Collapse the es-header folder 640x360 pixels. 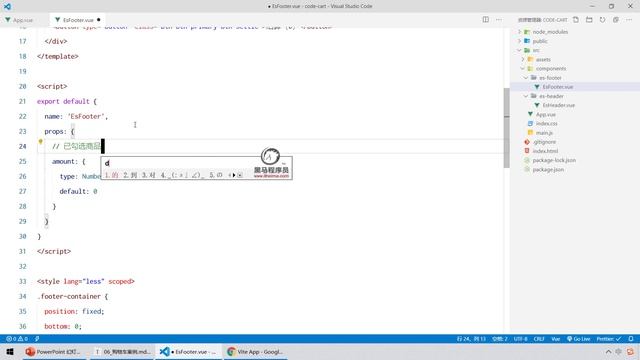click(x=526, y=96)
